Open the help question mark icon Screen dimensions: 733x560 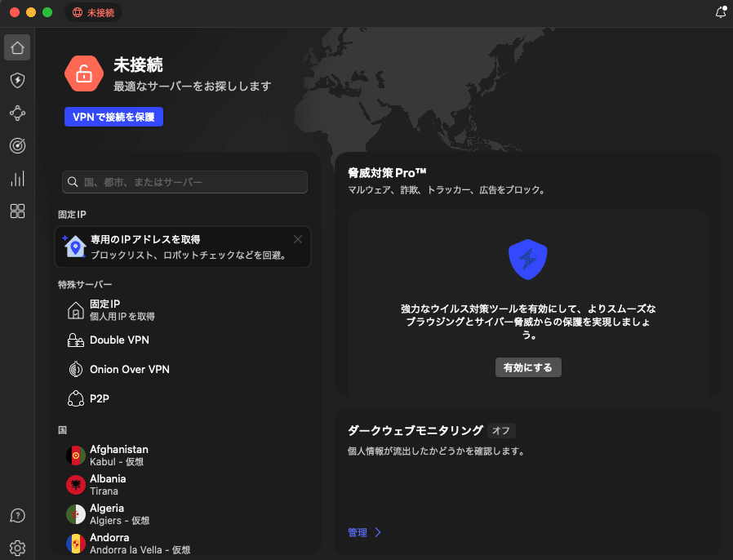click(x=17, y=515)
